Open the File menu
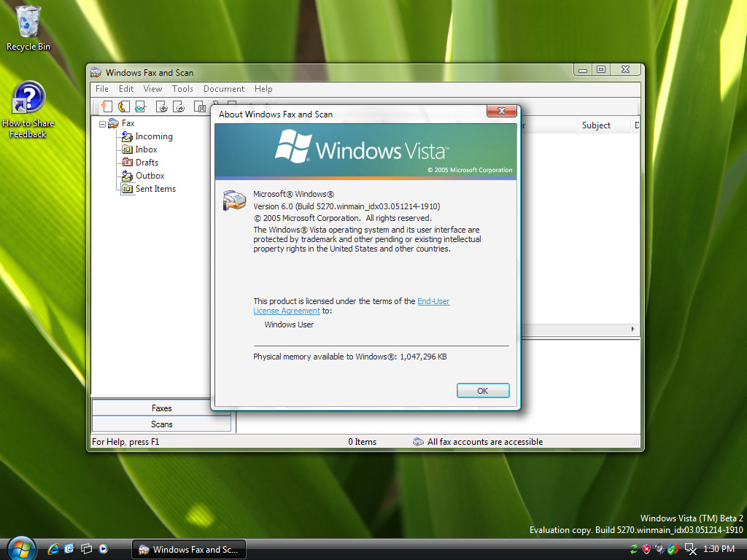Screen dimensions: 747x560 point(102,89)
